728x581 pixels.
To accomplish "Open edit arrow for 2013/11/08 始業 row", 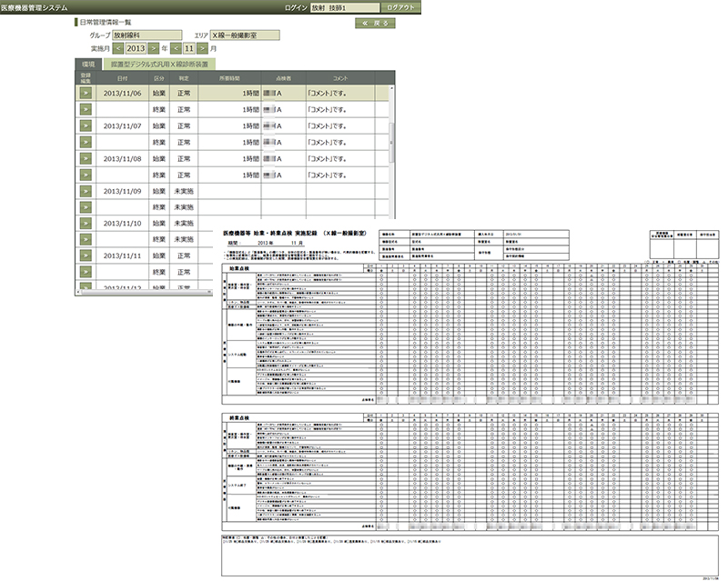I will click(86, 159).
